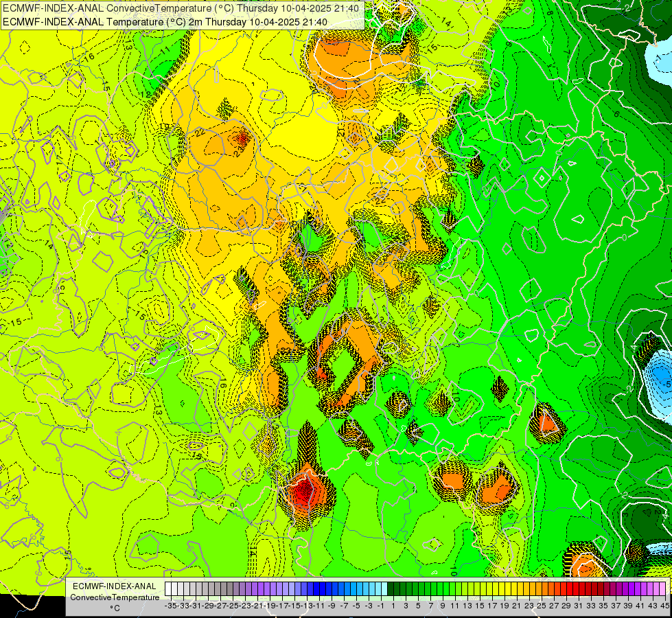Viewport: 672px width, 618px height.
Task: Click the legend value 31
Action: [579, 606]
